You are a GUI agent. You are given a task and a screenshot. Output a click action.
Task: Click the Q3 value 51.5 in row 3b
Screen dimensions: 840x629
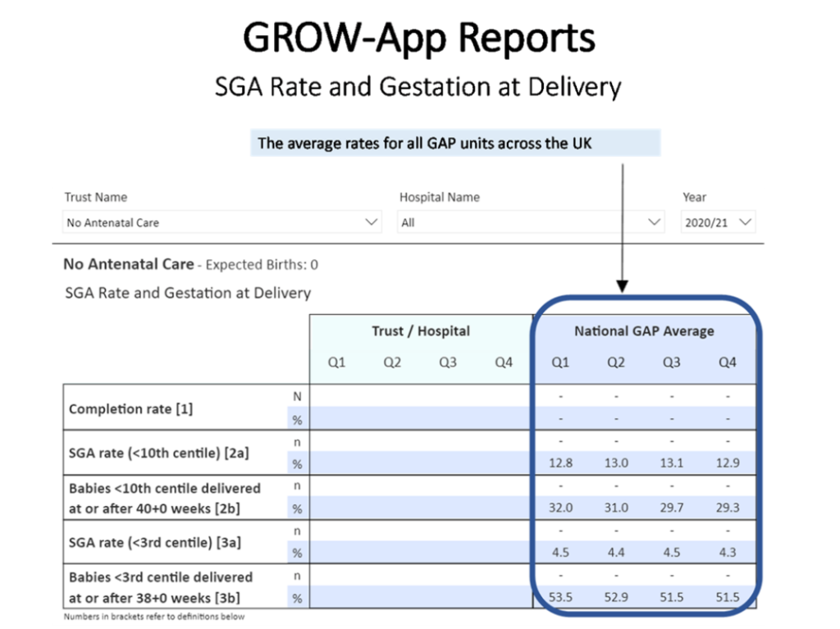point(672,597)
